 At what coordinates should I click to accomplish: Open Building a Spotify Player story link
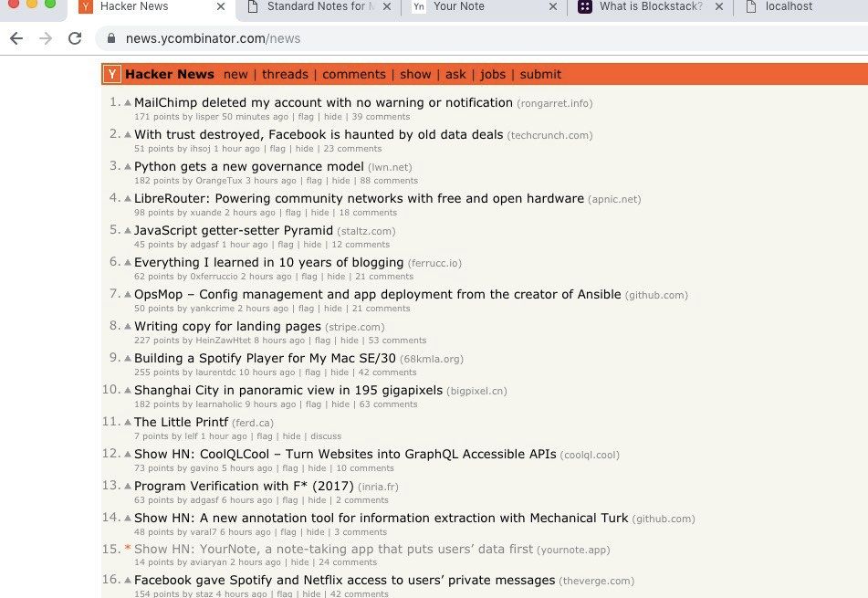coord(265,358)
